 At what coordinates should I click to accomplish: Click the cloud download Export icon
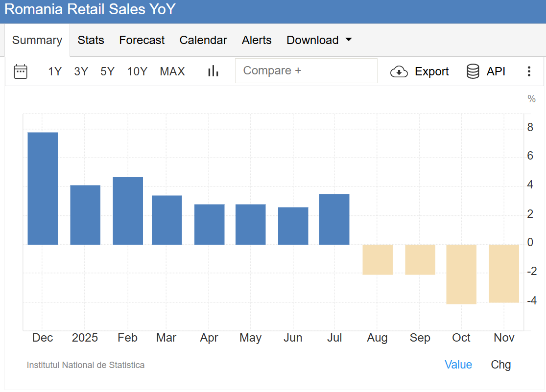click(399, 72)
